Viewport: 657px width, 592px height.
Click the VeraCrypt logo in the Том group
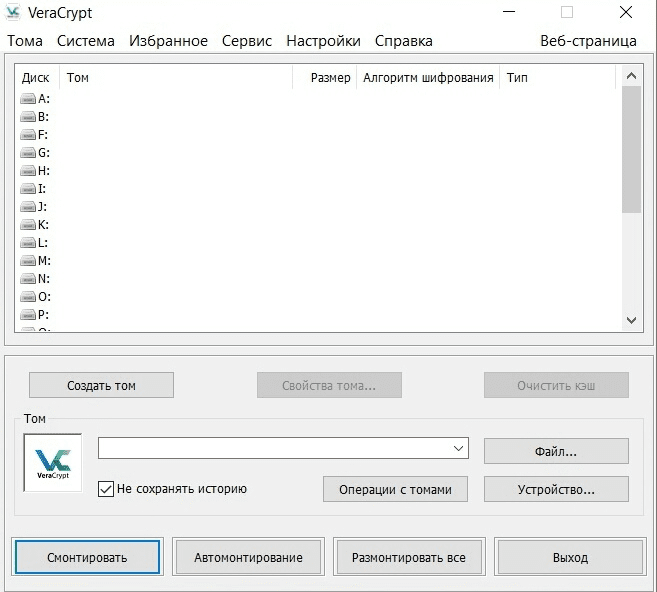[x=53, y=463]
